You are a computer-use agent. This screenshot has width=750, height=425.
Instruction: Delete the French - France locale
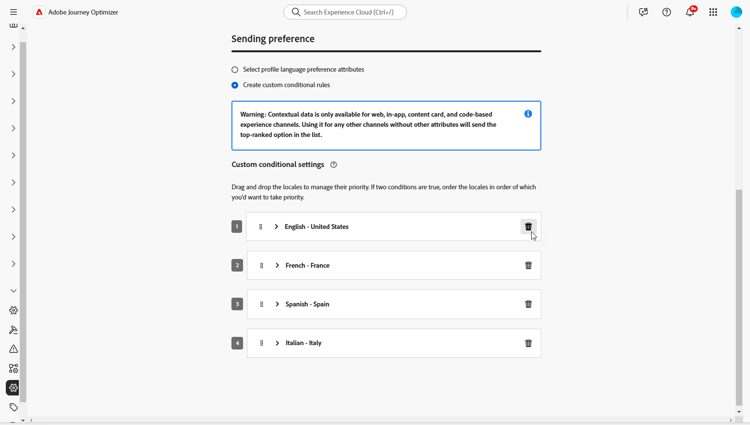(528, 266)
